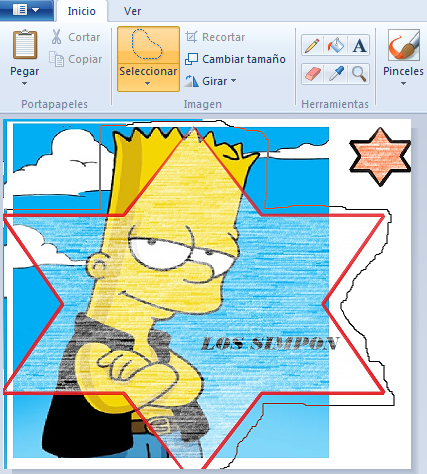
Task: Select the Fill with color bucket tool
Action: pos(335,45)
